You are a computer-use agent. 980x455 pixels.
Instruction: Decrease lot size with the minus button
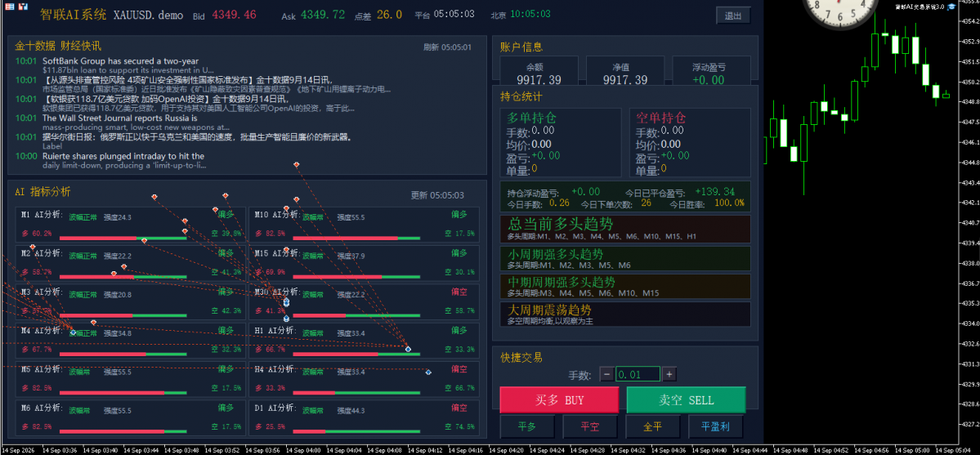(x=606, y=374)
